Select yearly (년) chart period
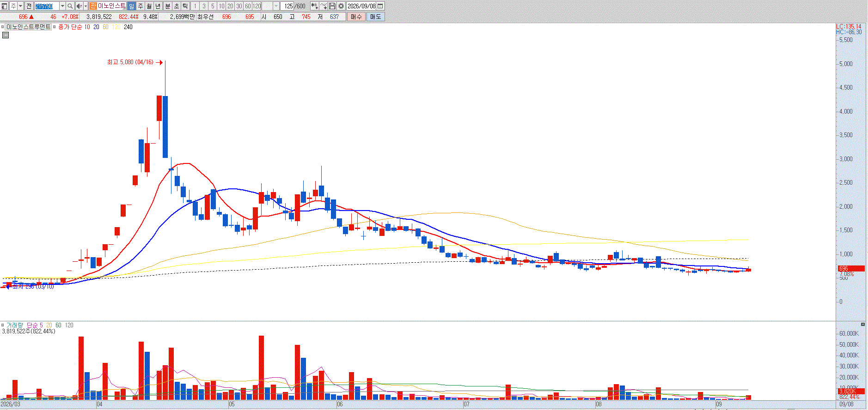The height and width of the screenshot is (410, 868). [x=158, y=6]
